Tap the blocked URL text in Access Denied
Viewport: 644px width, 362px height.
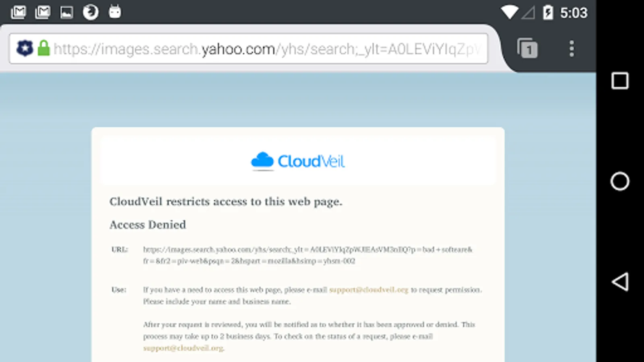coord(308,255)
